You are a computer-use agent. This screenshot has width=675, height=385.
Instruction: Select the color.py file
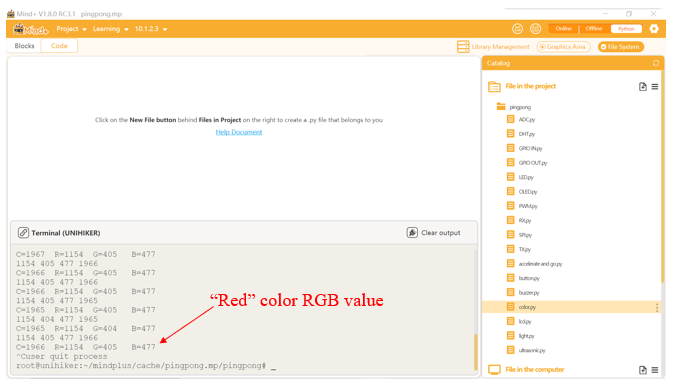tap(571, 307)
